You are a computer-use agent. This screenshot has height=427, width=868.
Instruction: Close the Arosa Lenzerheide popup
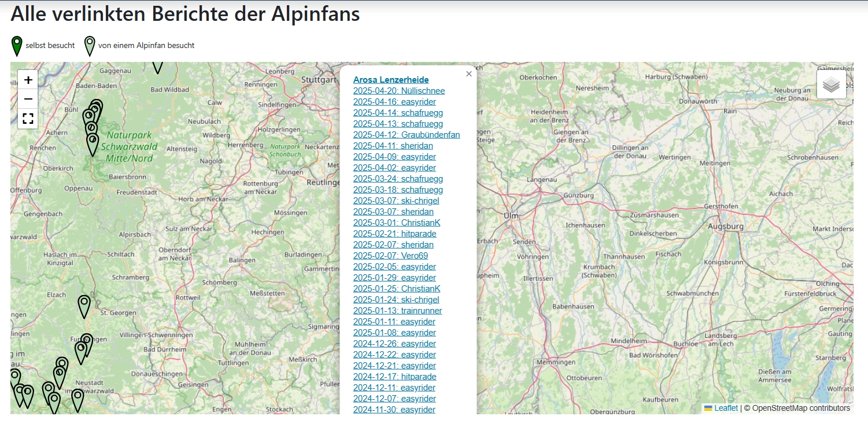(469, 73)
